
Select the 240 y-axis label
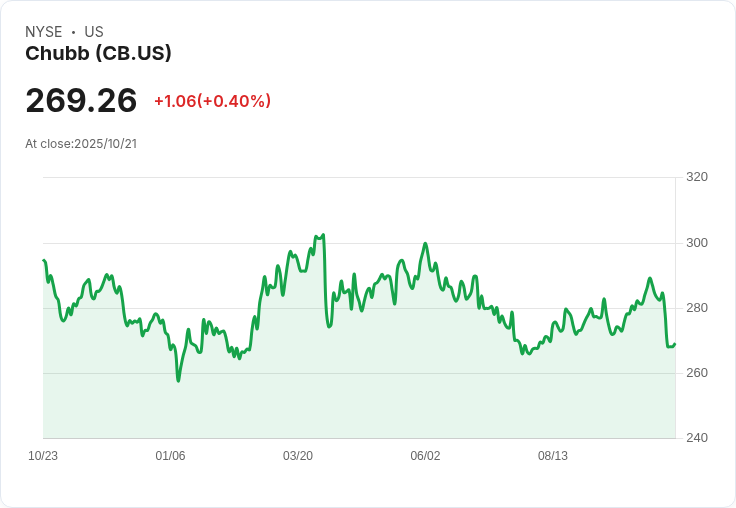tap(696, 438)
